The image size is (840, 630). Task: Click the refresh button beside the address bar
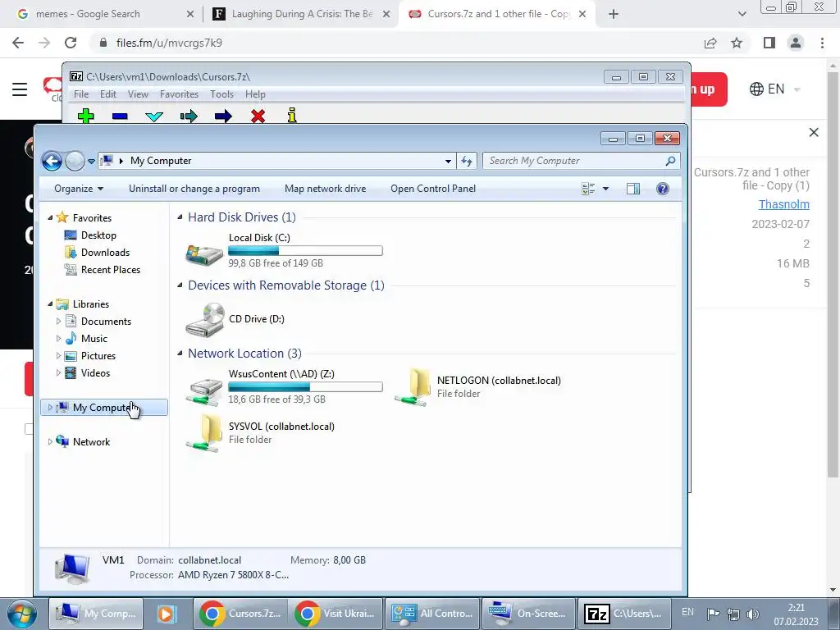click(467, 161)
